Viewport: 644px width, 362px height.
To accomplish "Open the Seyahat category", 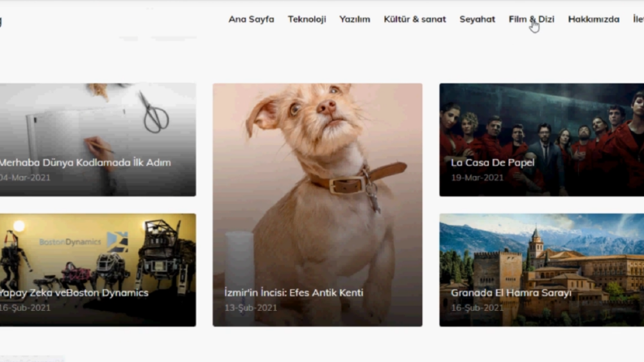I will (478, 19).
